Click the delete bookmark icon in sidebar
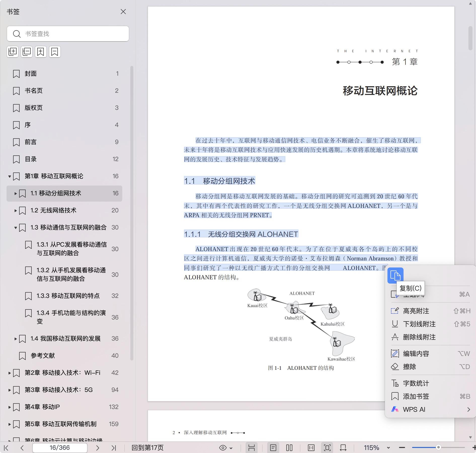 55,52
